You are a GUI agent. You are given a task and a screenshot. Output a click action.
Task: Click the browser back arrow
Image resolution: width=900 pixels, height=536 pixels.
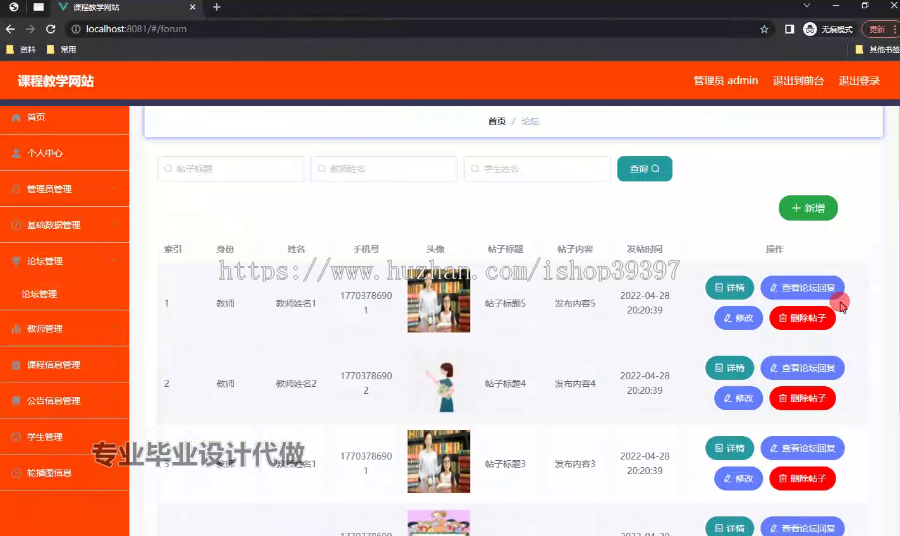(x=10, y=29)
